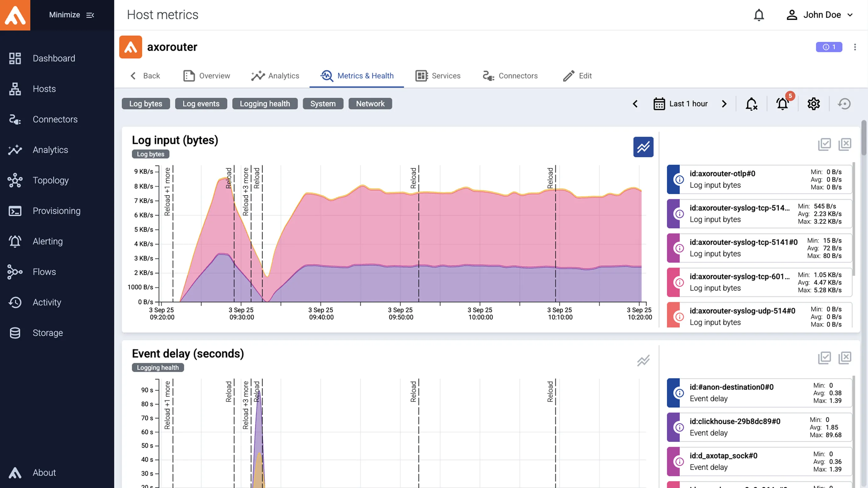Toggle stacked chart mode for Event delay
Screen dimensions: 868x488
[643, 361]
